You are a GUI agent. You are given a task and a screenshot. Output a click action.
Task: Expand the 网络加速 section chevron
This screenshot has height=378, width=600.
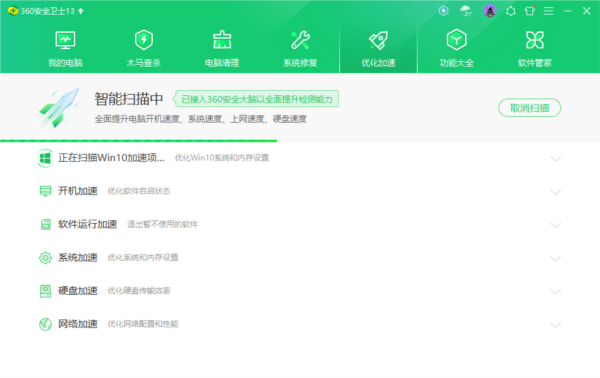point(555,325)
